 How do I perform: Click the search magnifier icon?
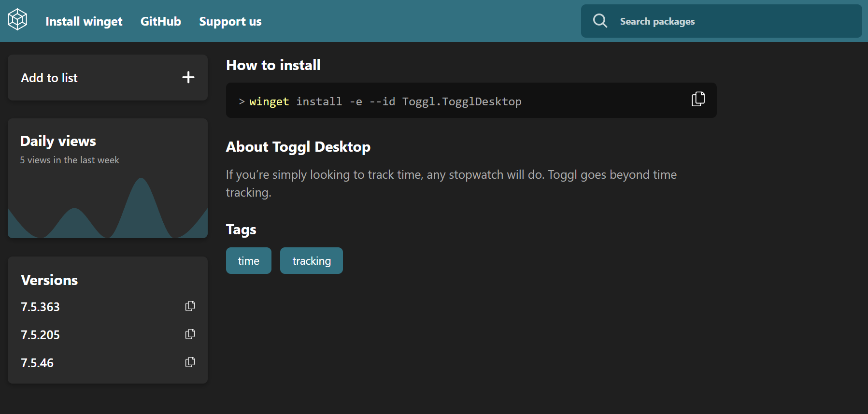600,21
